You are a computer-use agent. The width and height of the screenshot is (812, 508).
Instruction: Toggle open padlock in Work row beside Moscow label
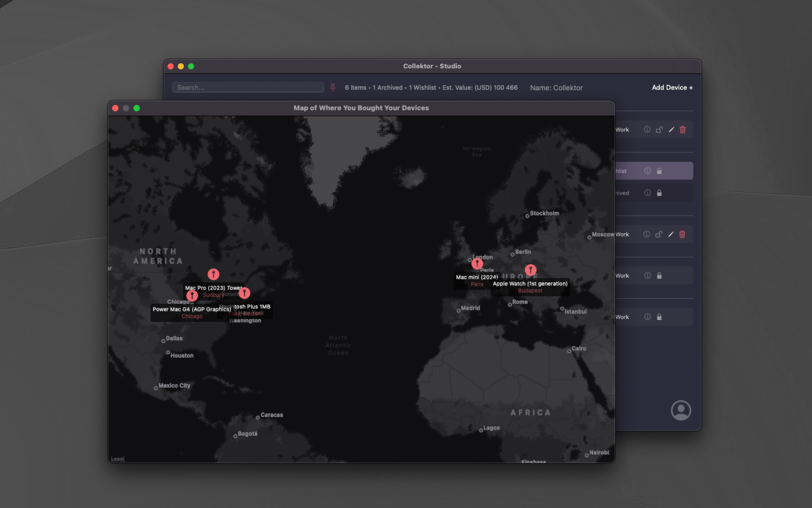pyautogui.click(x=659, y=234)
